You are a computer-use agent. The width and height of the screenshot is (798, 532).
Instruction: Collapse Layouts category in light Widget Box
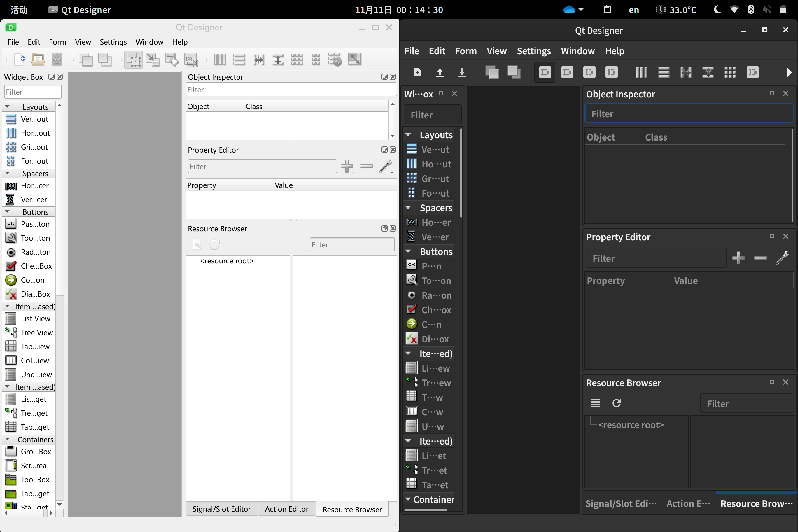click(8, 106)
